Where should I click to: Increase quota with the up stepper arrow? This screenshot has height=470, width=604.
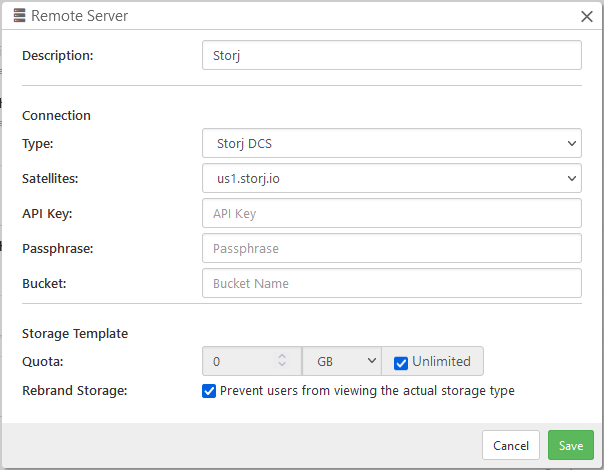[x=282, y=356]
